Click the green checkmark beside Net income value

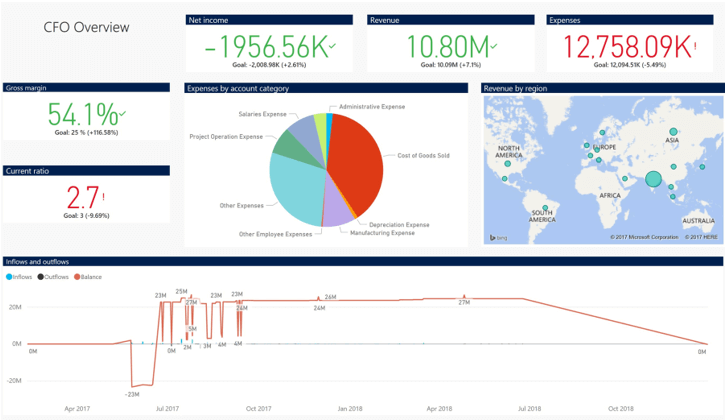click(332, 45)
